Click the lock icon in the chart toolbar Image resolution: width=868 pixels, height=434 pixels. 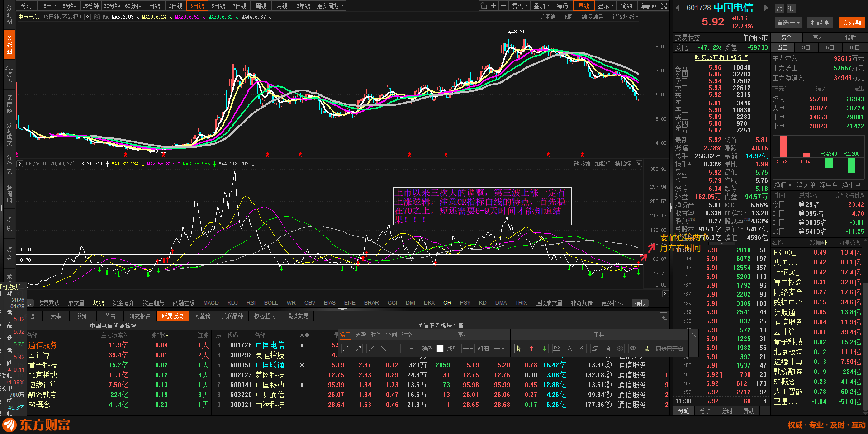(484, 6)
